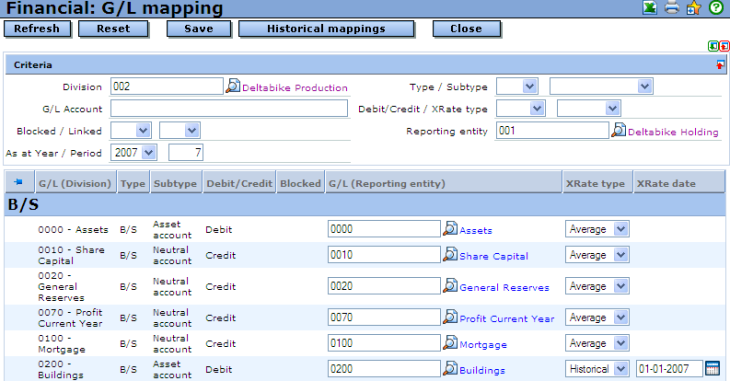
Task: Click lookup icon next to Assets mapping
Action: 450,228
